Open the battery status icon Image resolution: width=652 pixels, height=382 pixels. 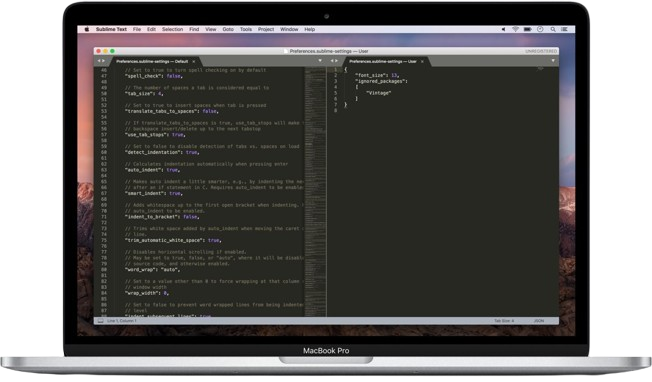coord(528,30)
